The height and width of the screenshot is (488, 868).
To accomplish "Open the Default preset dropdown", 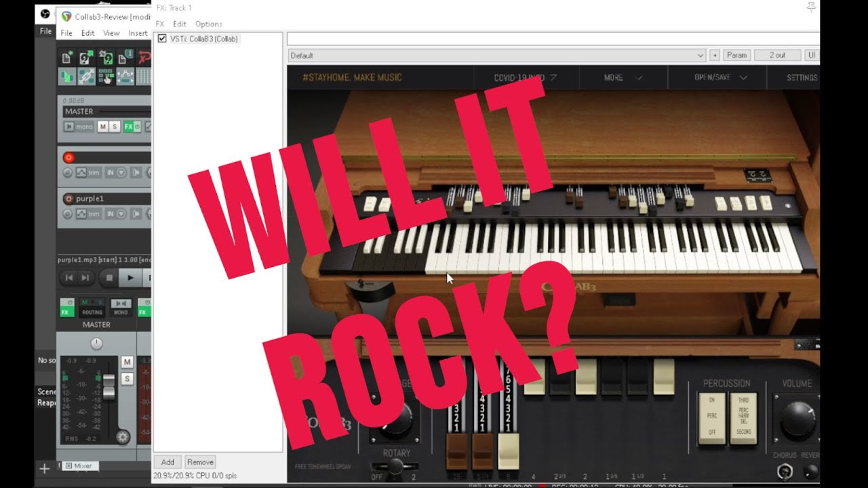I will (497, 56).
